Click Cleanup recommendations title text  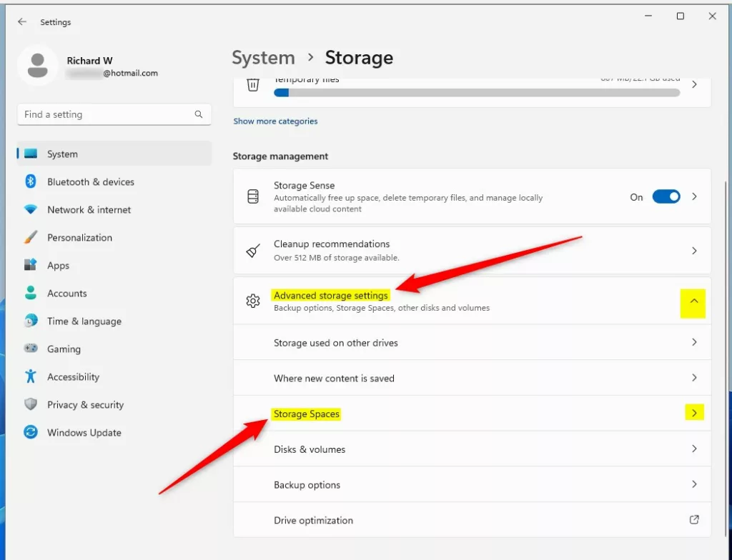pos(332,244)
